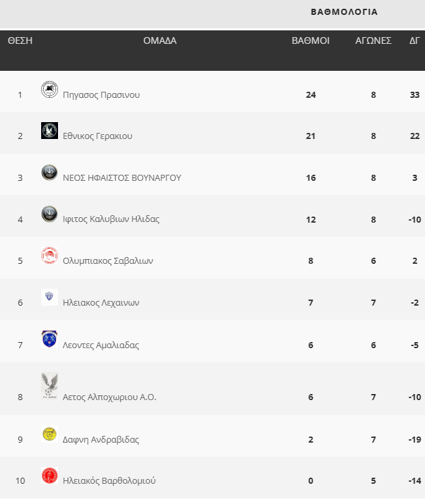Click the Ηλειακος Λεχαινων team crest
The image size is (425, 504).
click(x=49, y=298)
